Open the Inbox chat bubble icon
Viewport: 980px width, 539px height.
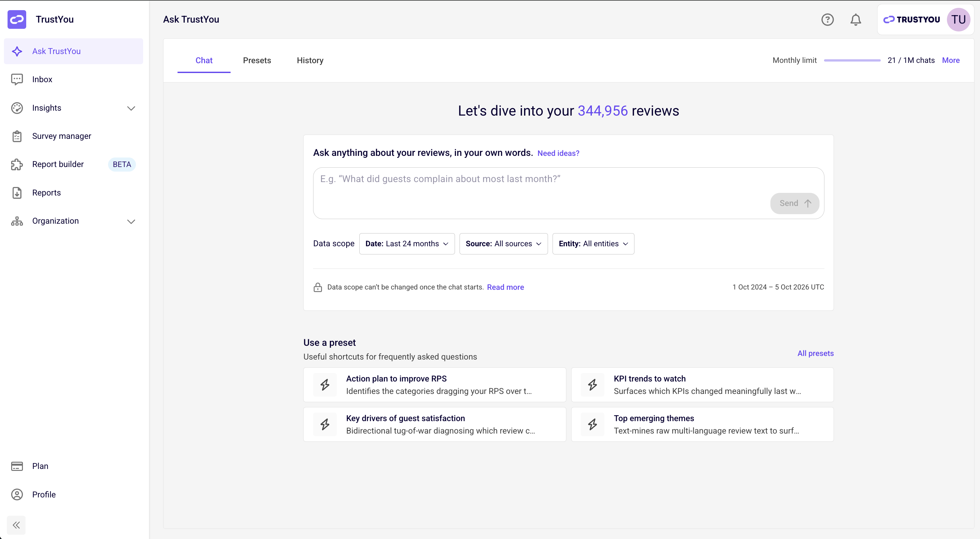click(17, 80)
